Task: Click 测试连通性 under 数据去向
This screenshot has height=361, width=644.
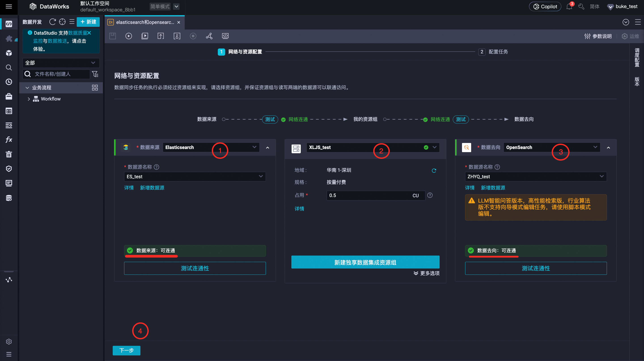Action: [536, 268]
